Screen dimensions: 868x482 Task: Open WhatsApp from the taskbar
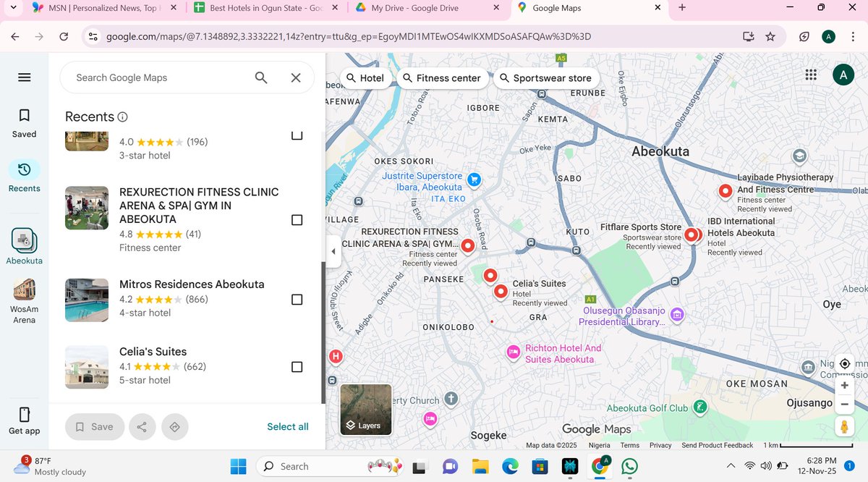click(x=629, y=466)
